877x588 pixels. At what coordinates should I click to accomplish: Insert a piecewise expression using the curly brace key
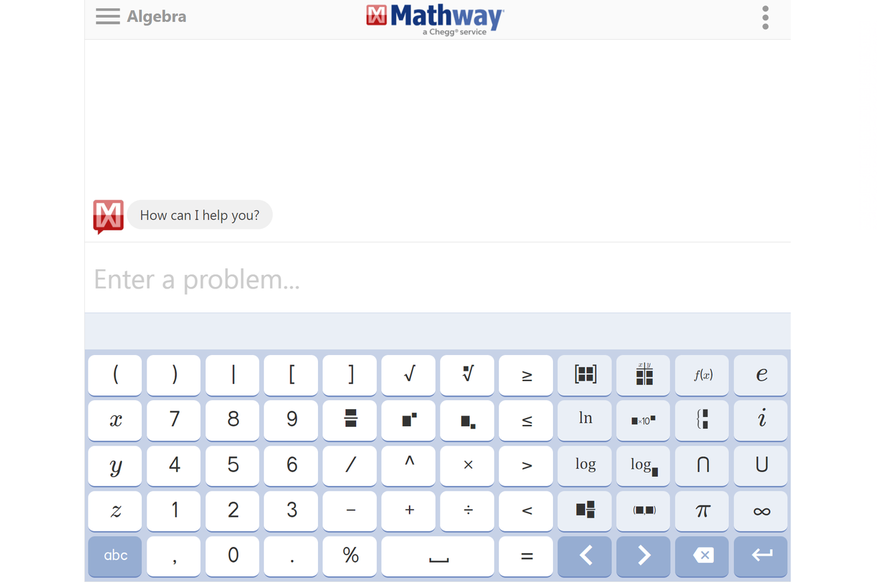click(702, 420)
